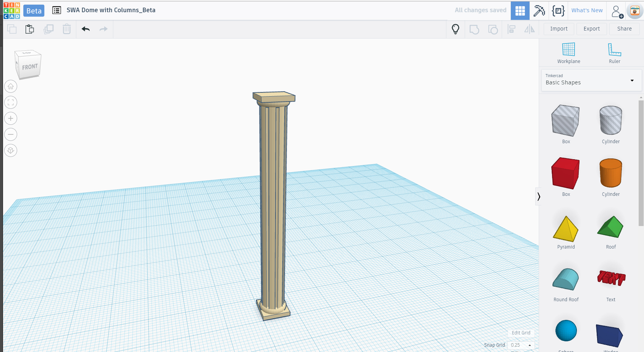Click the Export button

[x=592, y=29]
